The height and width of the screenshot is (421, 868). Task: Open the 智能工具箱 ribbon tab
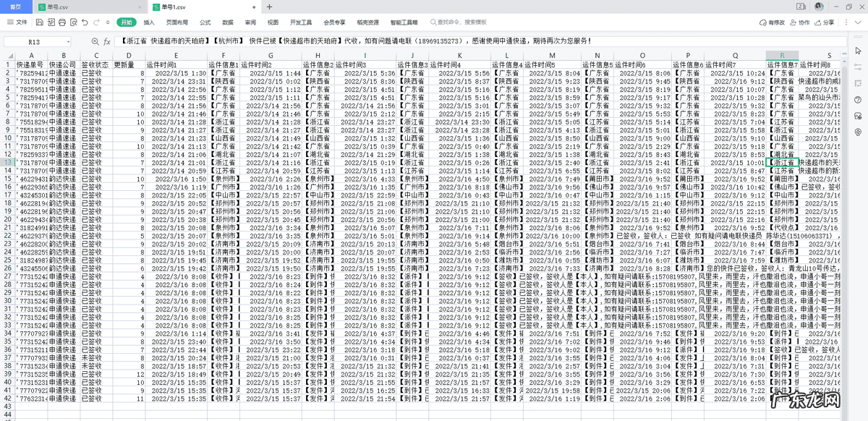(x=404, y=22)
